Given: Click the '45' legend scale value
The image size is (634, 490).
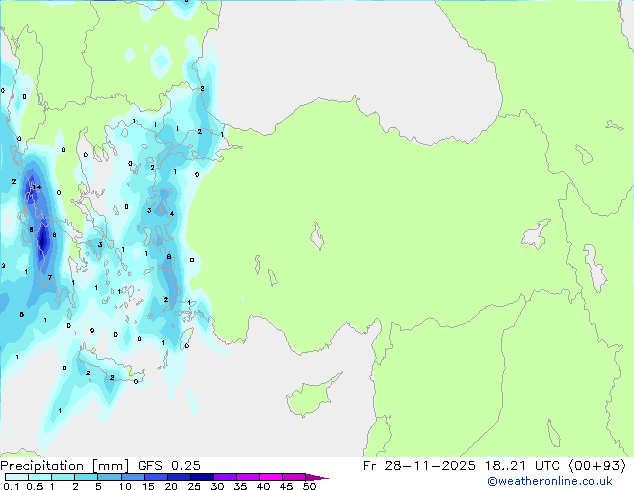Looking at the screenshot, I should tap(286, 486).
